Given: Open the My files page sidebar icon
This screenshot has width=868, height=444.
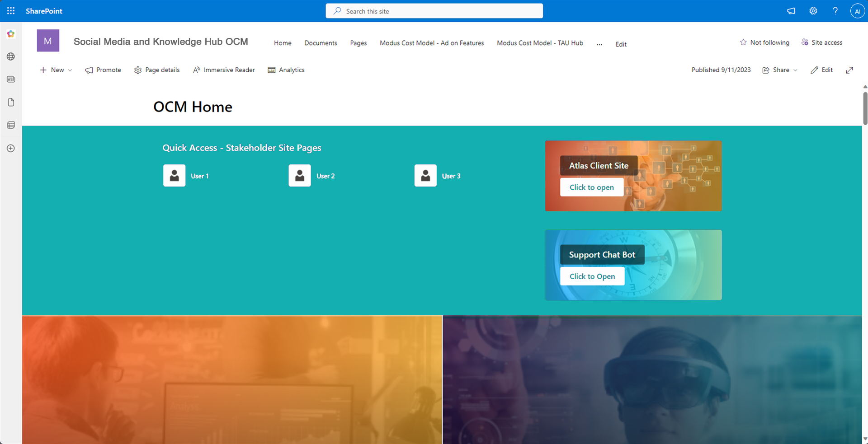Looking at the screenshot, I should point(11,103).
